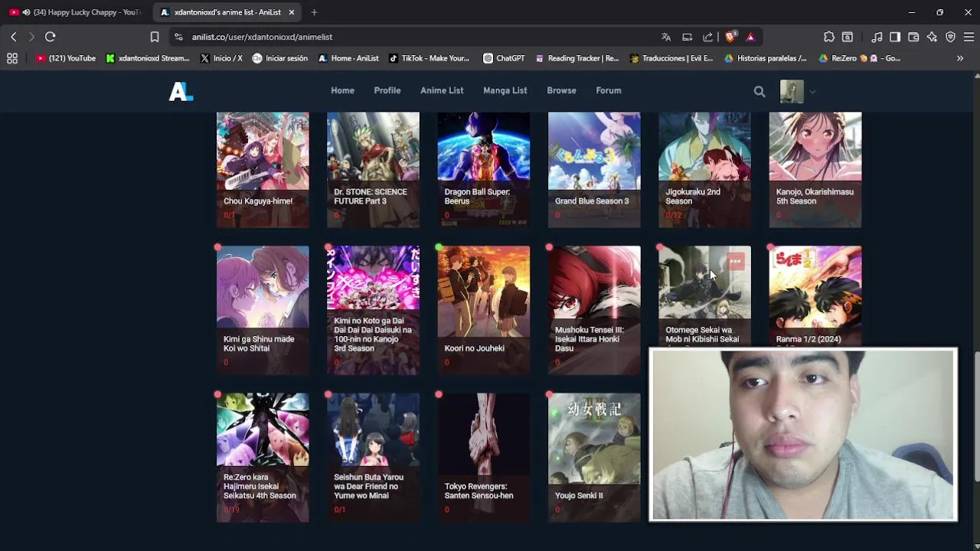Open Tokyo Revengers: Santen Sensou-hen title
The height and width of the screenshot is (551, 980).
(x=479, y=491)
